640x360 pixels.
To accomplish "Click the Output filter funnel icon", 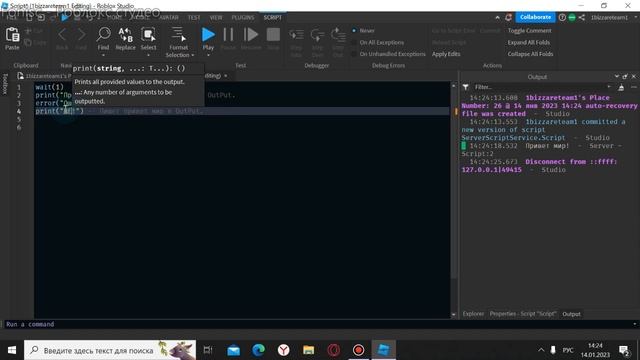I will tap(465, 87).
